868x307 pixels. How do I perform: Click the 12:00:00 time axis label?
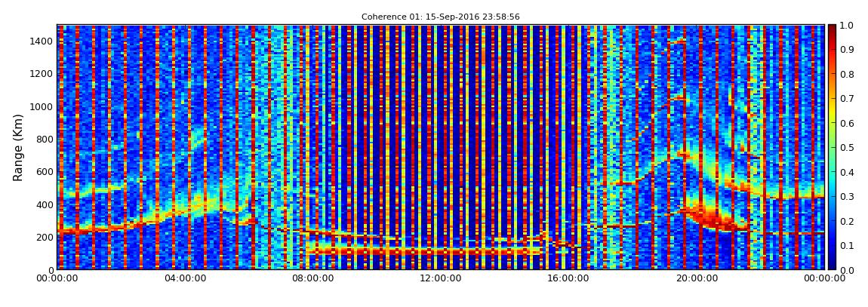(442, 279)
